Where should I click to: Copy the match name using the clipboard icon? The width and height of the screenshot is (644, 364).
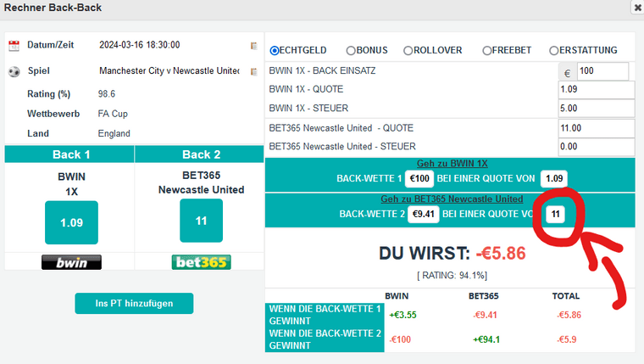pyautogui.click(x=254, y=71)
